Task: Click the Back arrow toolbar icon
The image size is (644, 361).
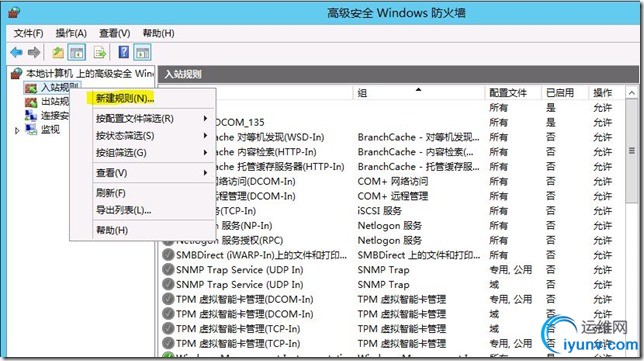Action: click(16, 52)
